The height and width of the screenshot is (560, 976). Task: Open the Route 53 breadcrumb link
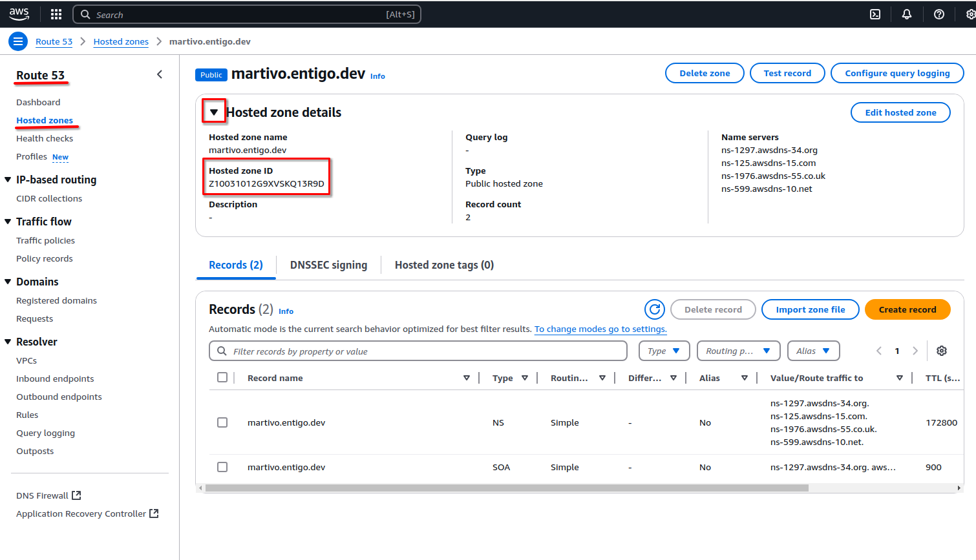click(x=54, y=41)
